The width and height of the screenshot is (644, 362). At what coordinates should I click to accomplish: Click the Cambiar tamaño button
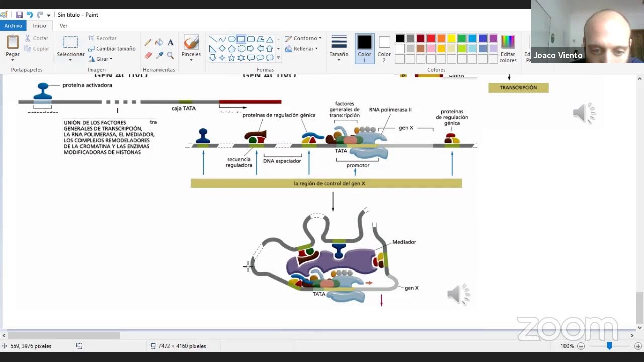point(112,49)
